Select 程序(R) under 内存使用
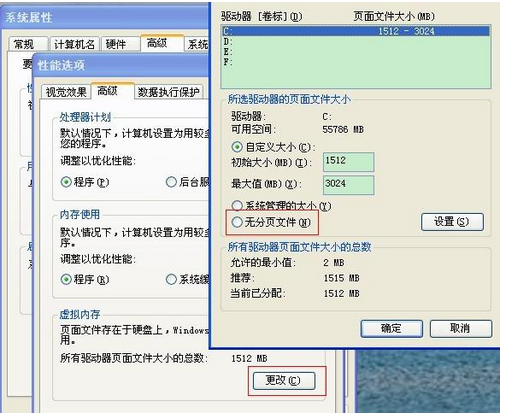The image size is (505, 414). [x=85, y=279]
